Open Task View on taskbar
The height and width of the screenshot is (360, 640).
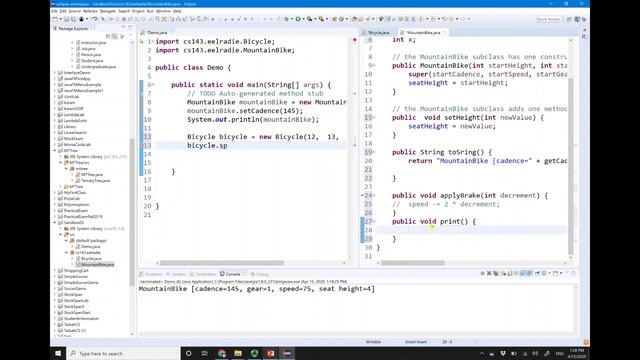pyautogui.click(x=205, y=353)
